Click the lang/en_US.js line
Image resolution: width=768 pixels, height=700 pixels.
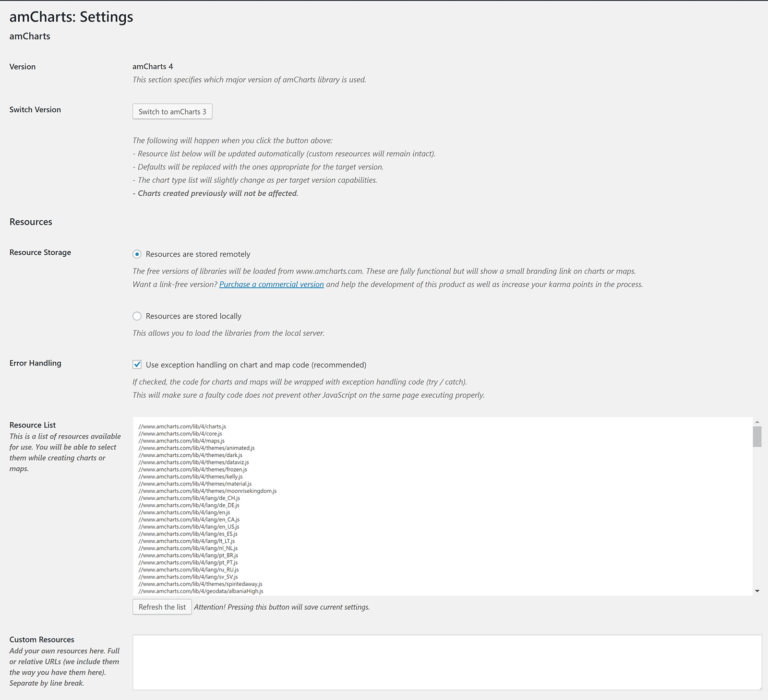tap(189, 527)
